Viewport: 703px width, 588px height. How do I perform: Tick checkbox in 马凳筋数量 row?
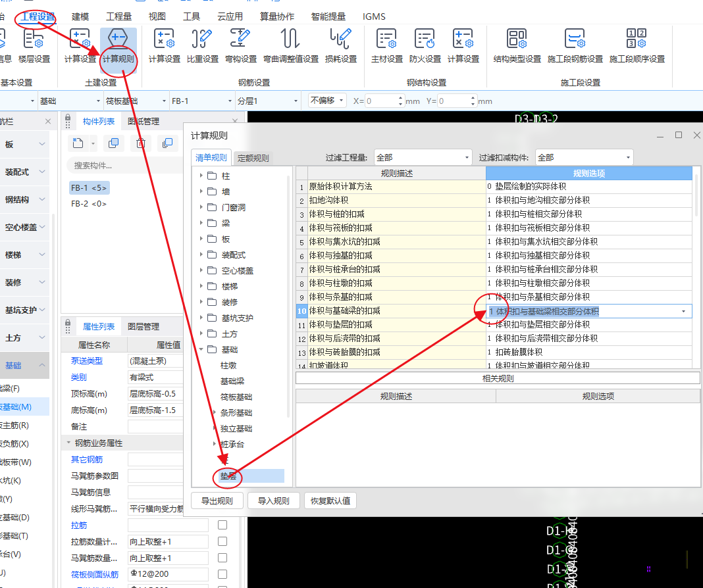point(222,558)
